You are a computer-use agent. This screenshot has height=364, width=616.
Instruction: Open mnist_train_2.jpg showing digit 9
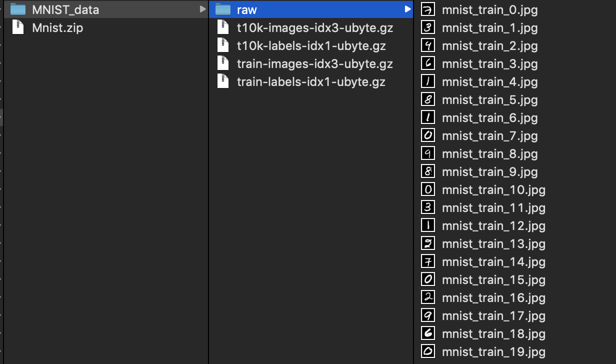click(489, 45)
